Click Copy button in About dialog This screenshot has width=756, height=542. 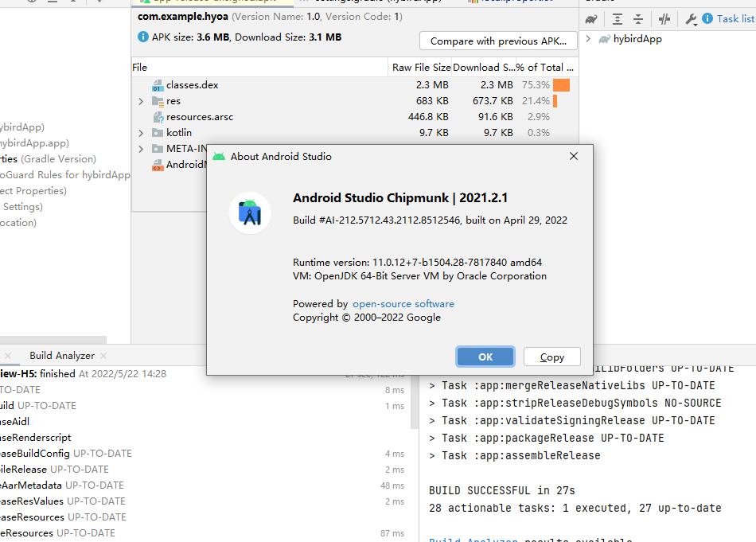[552, 357]
